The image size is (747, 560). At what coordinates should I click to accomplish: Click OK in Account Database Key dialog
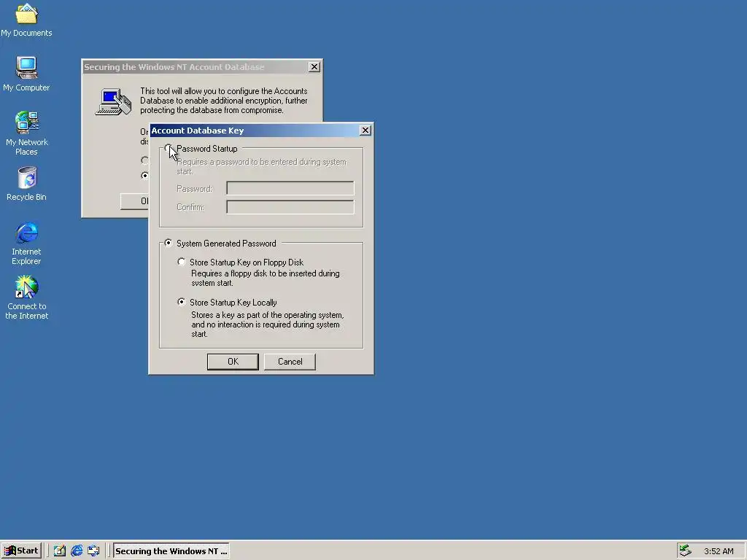pos(233,362)
